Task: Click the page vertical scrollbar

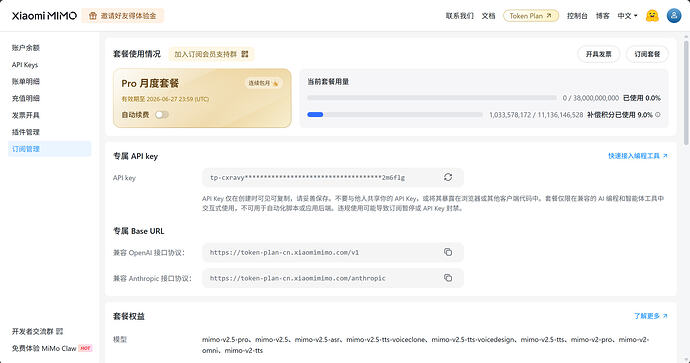Action: tap(686, 93)
